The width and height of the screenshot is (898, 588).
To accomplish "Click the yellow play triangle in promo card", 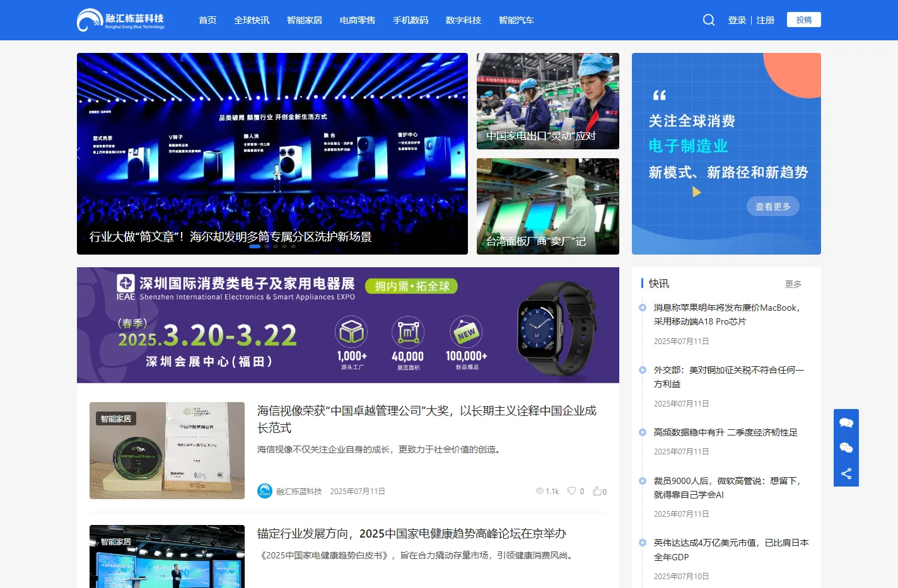I will [697, 192].
